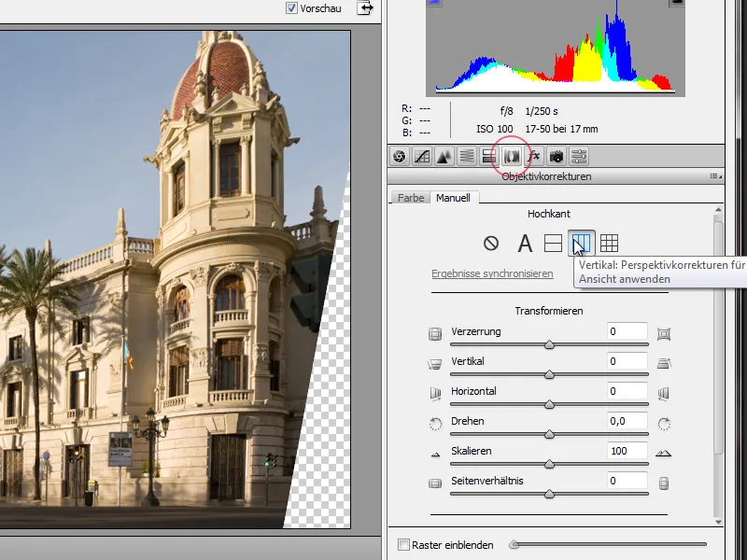Enable Raster einblenden checkbox

click(403, 544)
